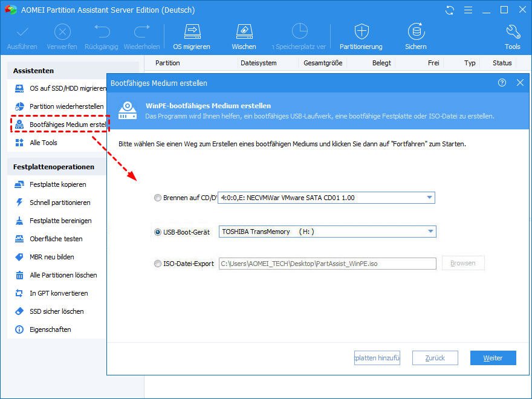Click the Wiederholen redo toolbar icon
The width and height of the screenshot is (532, 399).
[x=142, y=32]
